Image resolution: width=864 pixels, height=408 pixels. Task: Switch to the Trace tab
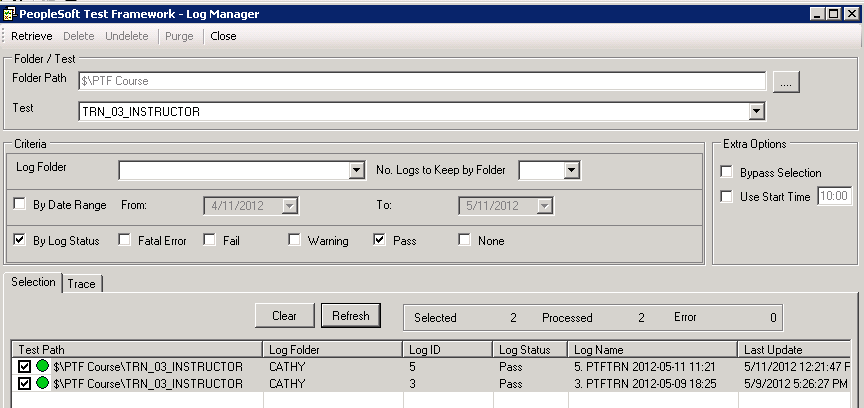[x=82, y=284]
